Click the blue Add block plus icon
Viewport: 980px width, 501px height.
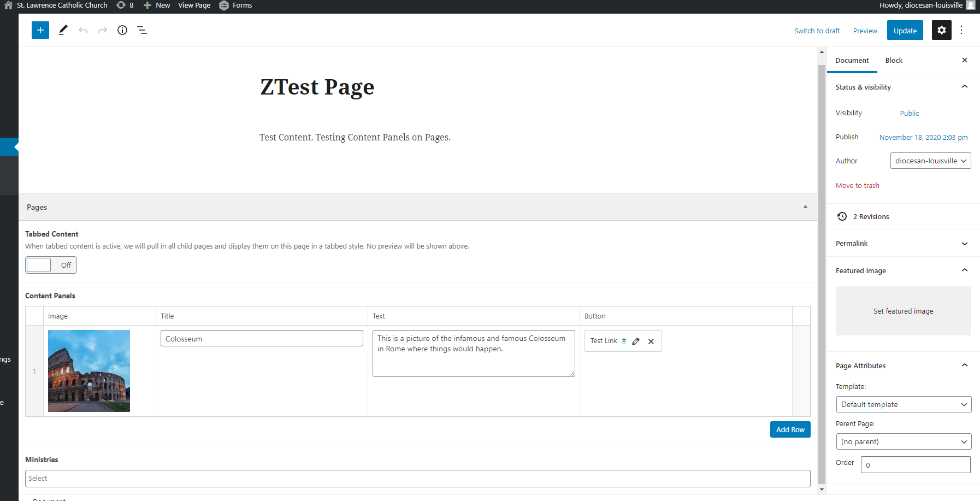(x=40, y=30)
